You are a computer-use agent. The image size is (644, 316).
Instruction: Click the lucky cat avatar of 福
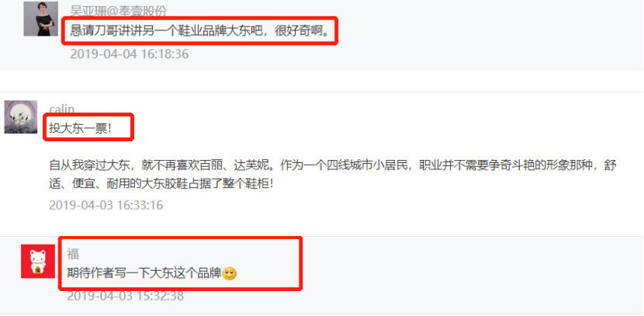[x=38, y=262]
